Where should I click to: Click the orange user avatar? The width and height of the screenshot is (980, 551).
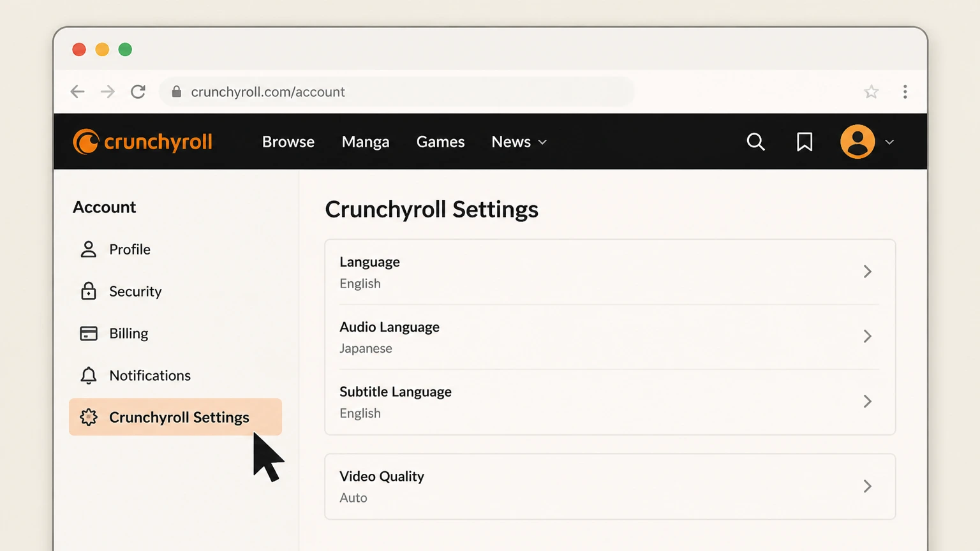(857, 142)
